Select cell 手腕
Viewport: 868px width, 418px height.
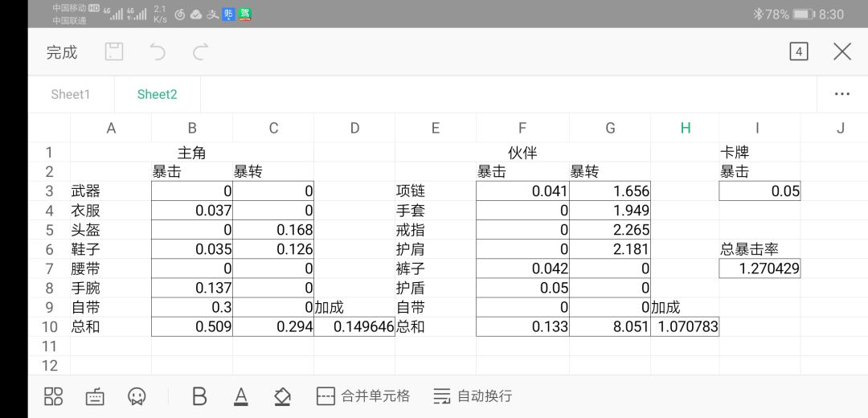click(111, 288)
